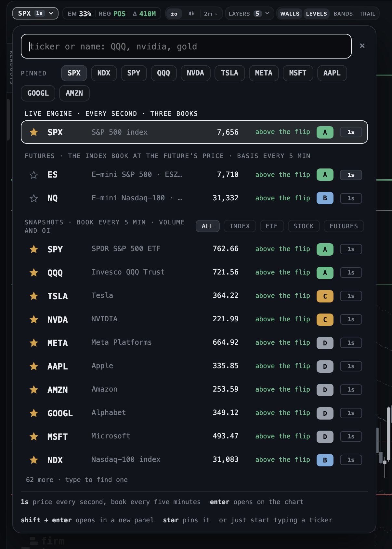Choose the pinned MSFT chip
Screen dimensions: 392x549
click(x=298, y=73)
